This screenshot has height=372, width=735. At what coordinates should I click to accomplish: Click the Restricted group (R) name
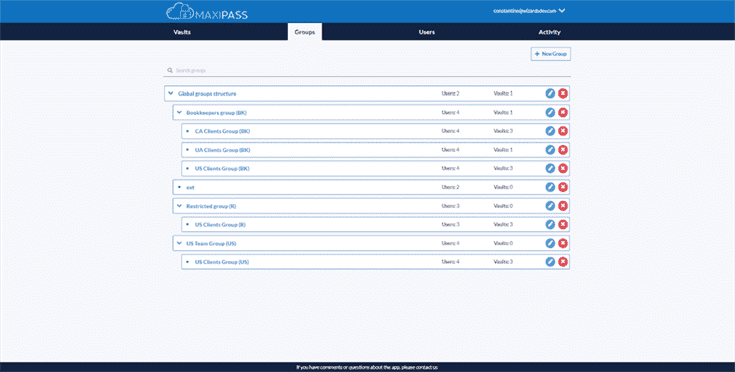(x=210, y=206)
